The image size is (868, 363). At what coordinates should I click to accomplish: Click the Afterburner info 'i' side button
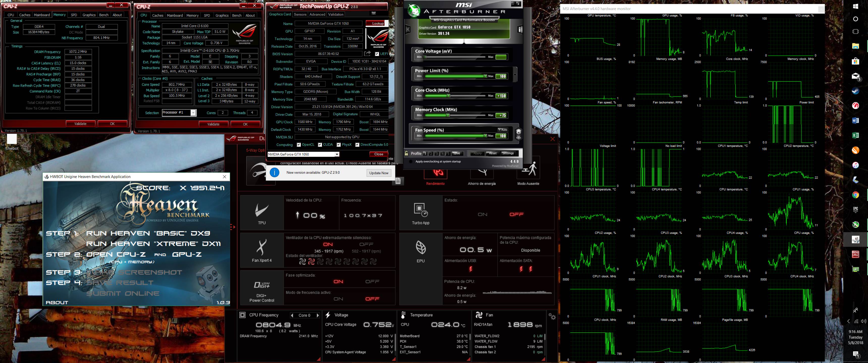(x=520, y=30)
